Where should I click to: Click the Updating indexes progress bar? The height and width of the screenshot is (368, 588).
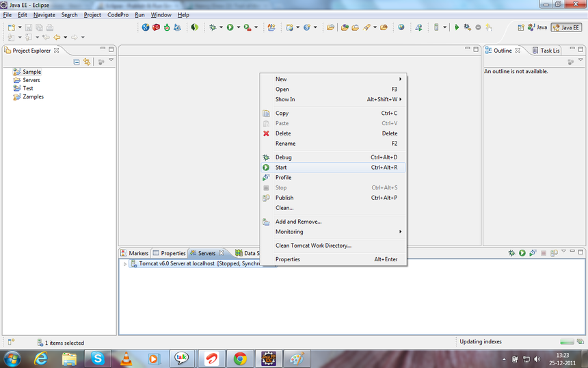click(x=567, y=342)
